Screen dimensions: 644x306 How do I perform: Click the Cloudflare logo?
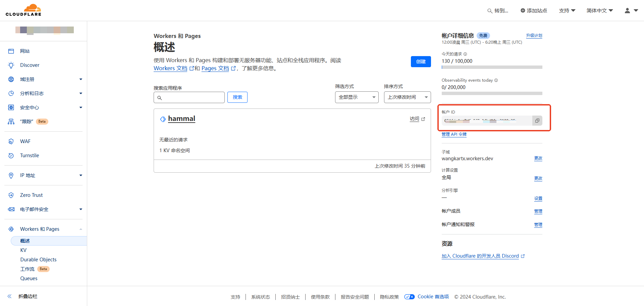click(x=23, y=10)
